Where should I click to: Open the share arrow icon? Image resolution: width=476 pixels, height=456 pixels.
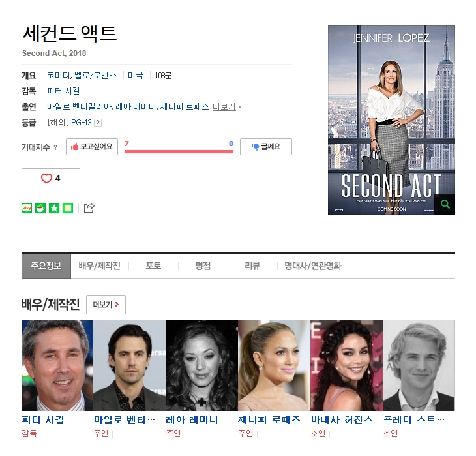pyautogui.click(x=89, y=208)
